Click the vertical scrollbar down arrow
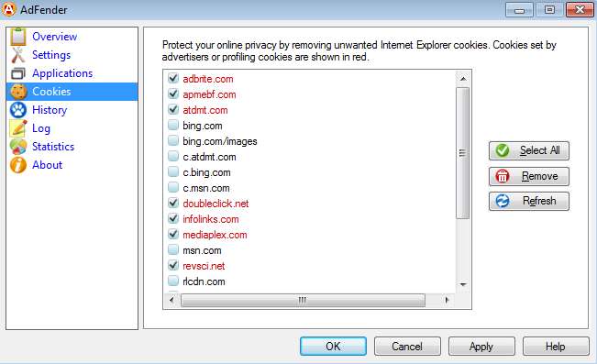Screen dimensions: 597x364 click(463, 284)
